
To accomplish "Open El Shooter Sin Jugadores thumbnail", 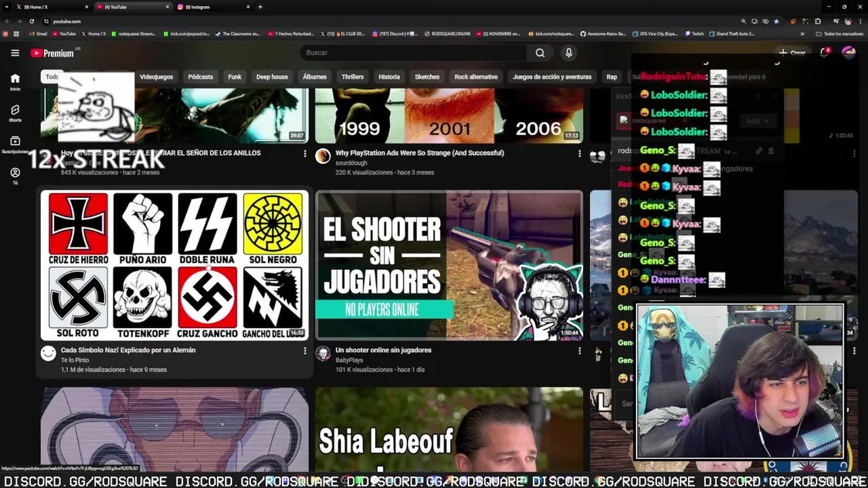I will point(449,265).
